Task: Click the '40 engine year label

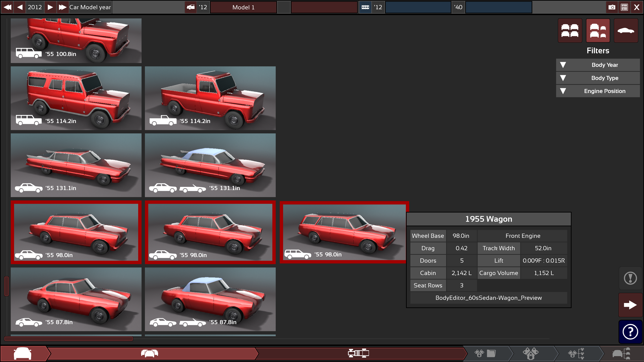Action: pyautogui.click(x=458, y=7)
